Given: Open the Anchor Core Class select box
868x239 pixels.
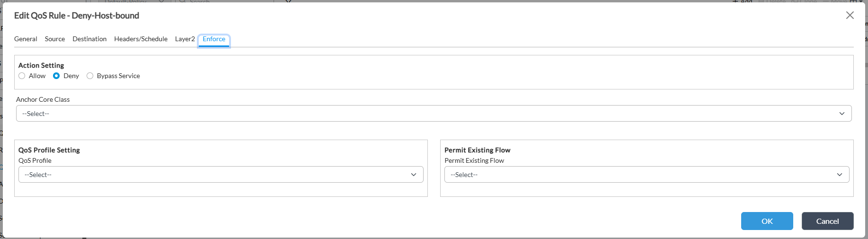Looking at the screenshot, I should (x=434, y=114).
